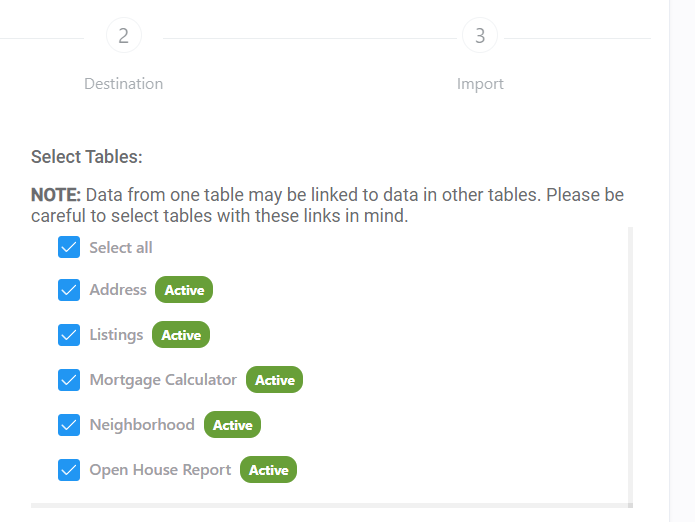Click the Active badge beside Neighborhood
695x522 pixels.
tap(232, 425)
